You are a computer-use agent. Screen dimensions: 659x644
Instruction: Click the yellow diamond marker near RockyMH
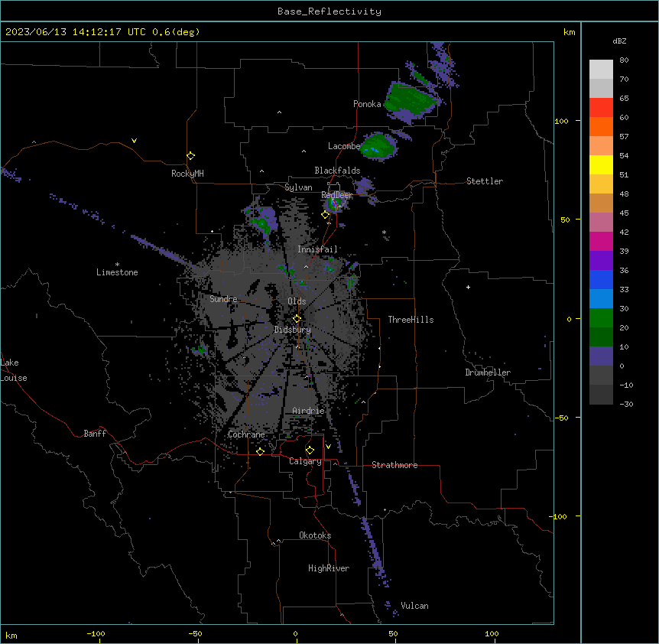[191, 156]
